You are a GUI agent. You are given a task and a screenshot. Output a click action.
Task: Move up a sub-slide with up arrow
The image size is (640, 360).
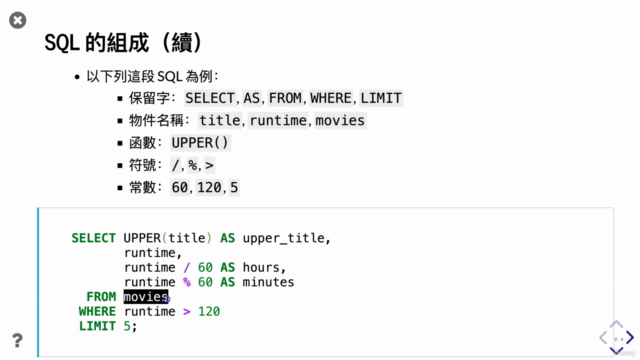pos(616,324)
